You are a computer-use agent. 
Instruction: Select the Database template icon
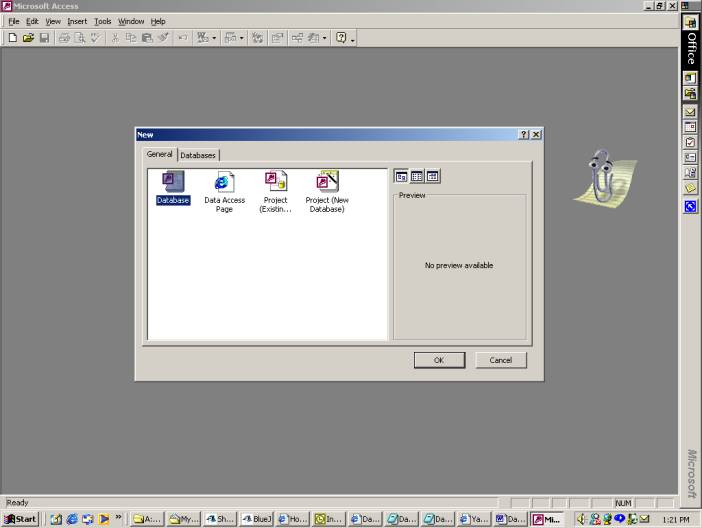[x=173, y=188]
